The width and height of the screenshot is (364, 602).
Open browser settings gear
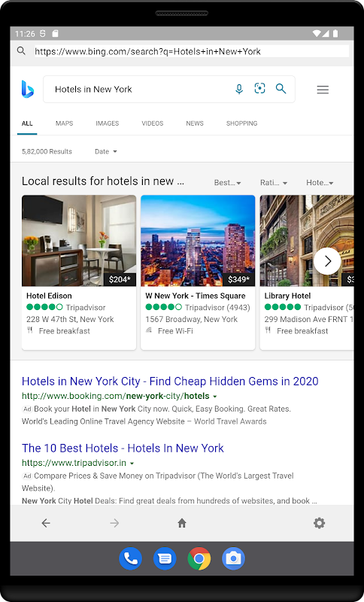(319, 523)
